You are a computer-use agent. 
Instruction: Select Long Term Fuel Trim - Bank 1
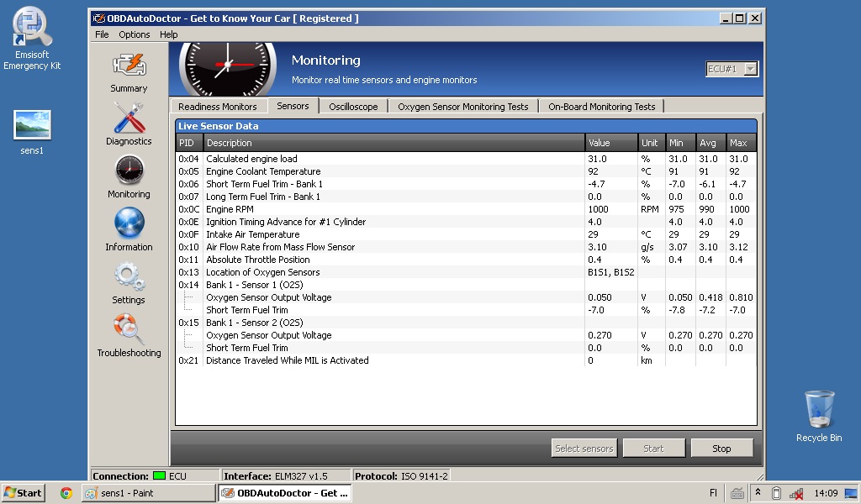(466, 197)
